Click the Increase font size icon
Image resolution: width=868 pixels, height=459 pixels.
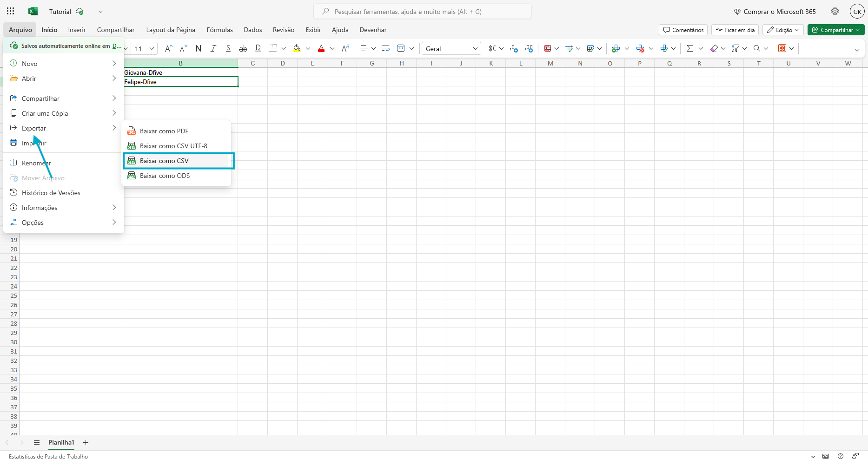point(168,48)
